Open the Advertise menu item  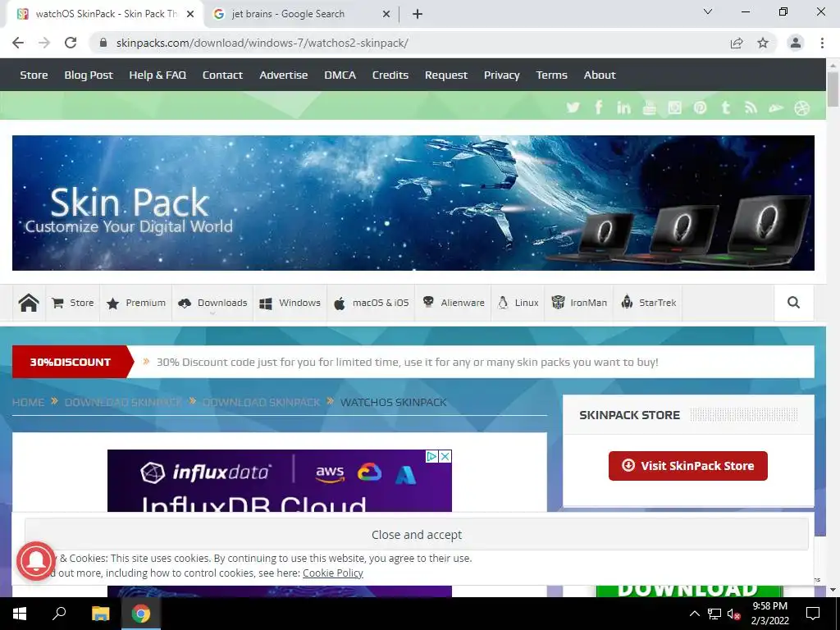click(x=283, y=75)
